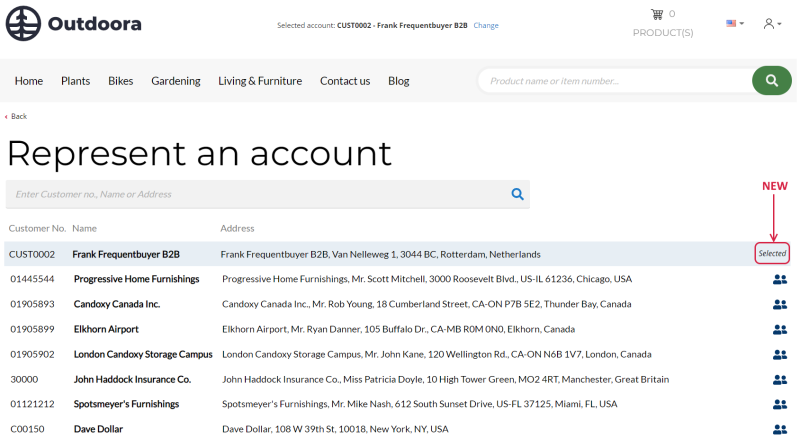Represent Spotsmeyer's Furnishings account icon
This screenshot has height=447, width=800.
click(780, 404)
